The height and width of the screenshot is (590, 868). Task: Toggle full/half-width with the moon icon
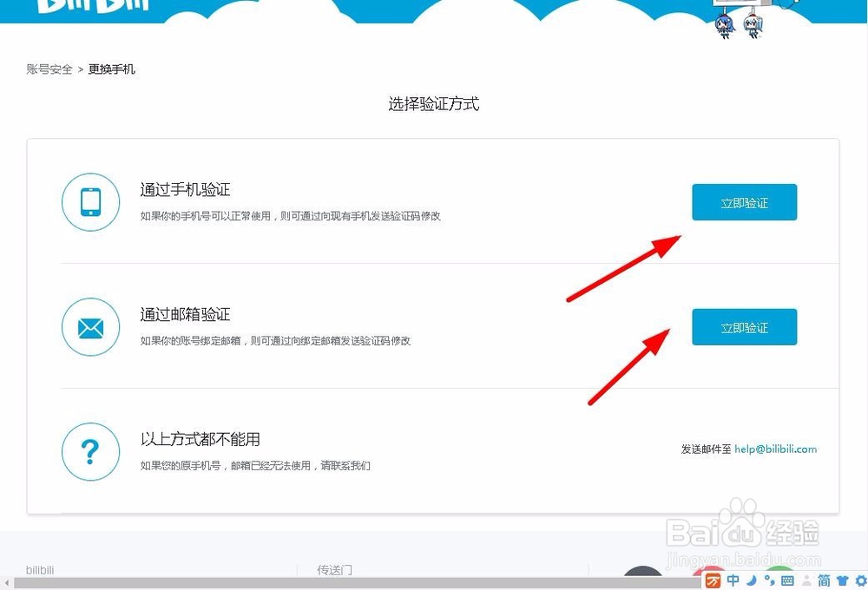(x=751, y=581)
